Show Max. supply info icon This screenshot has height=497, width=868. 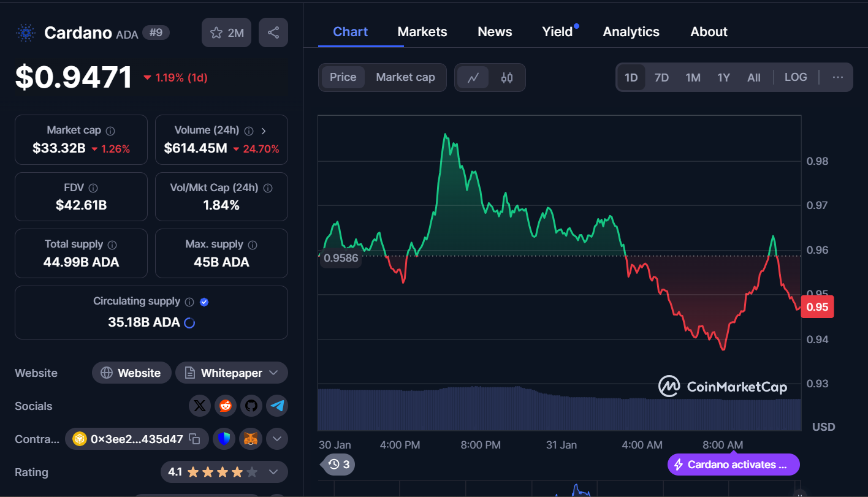[x=253, y=245]
